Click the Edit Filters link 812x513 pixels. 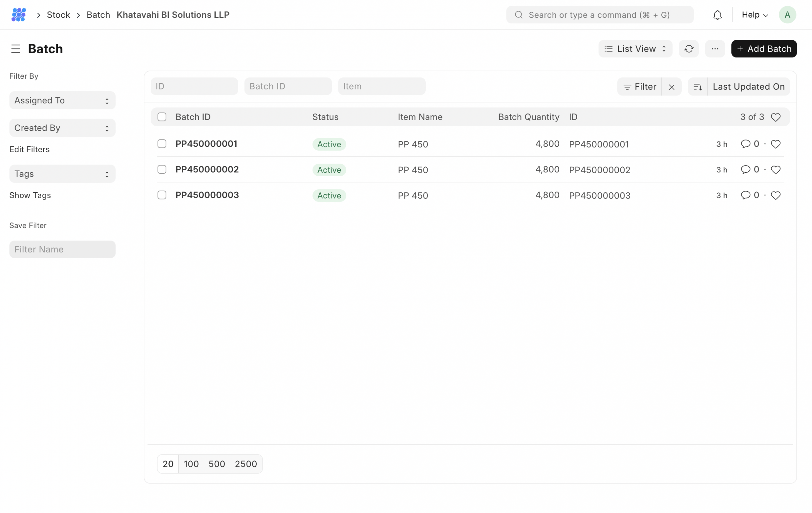(x=29, y=149)
